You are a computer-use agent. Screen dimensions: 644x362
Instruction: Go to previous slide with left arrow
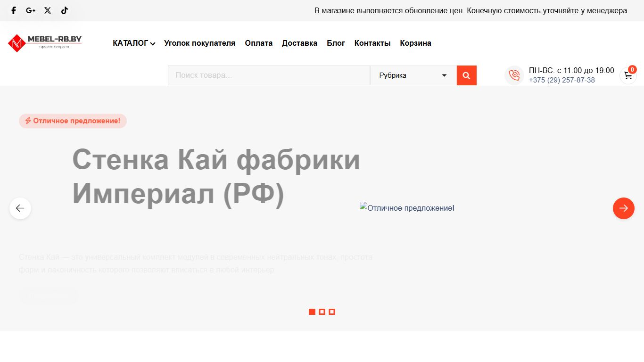point(20,208)
